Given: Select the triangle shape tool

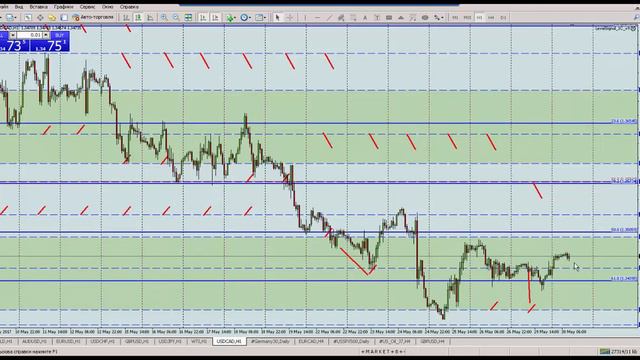Looking at the screenshot, I should click(x=401, y=18).
